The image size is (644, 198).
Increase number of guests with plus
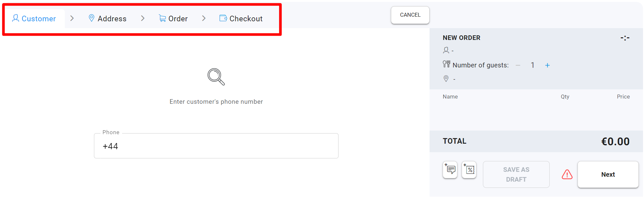[547, 65]
